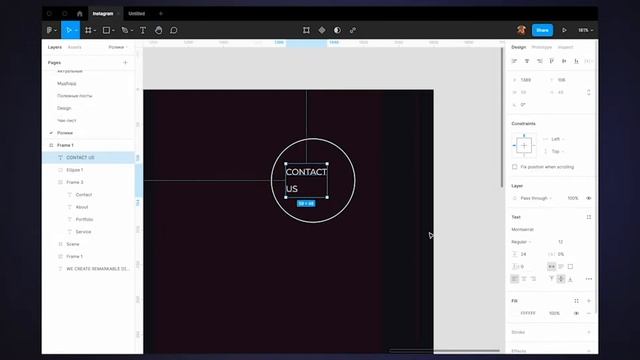
Task: Click the link icon in the center toolbar
Action: click(x=353, y=30)
